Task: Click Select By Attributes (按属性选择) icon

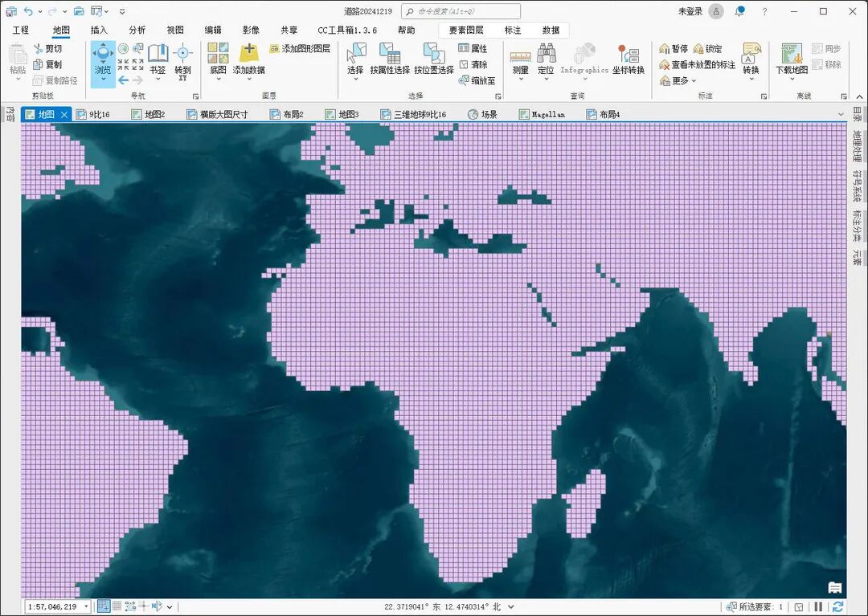Action: [x=391, y=54]
